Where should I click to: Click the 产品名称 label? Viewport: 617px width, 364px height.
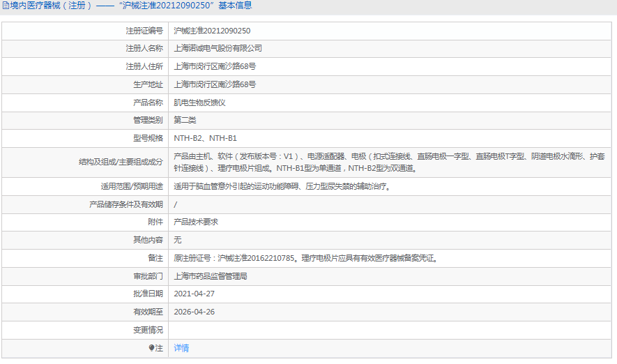click(x=148, y=103)
